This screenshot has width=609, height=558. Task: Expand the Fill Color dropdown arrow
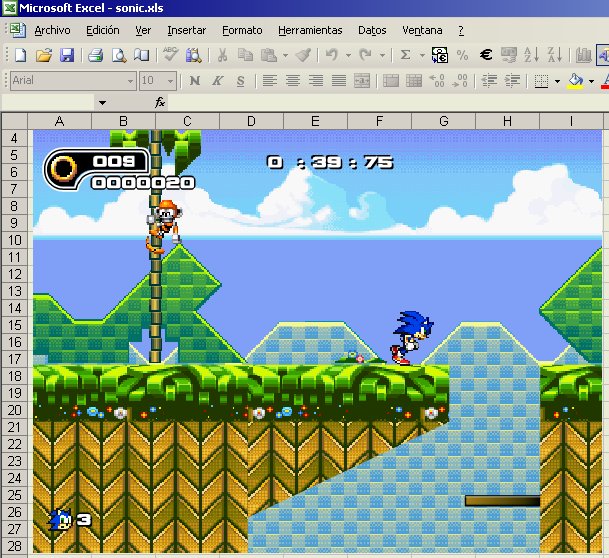tap(592, 81)
